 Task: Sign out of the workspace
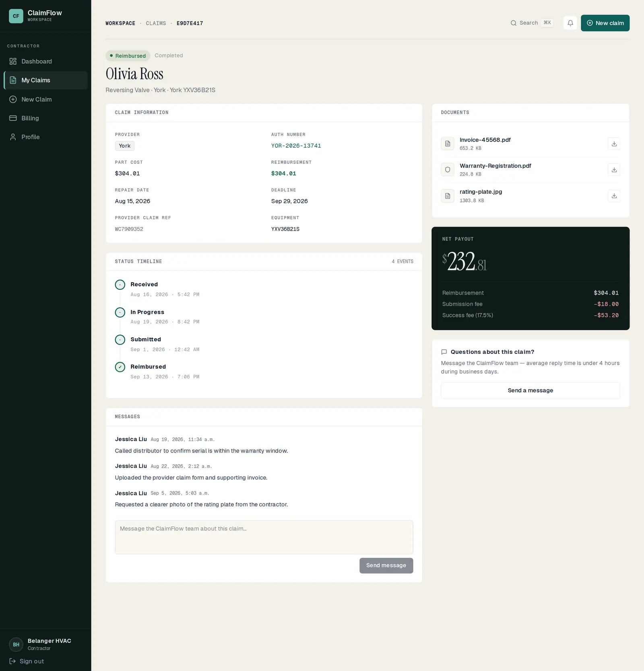click(x=27, y=661)
